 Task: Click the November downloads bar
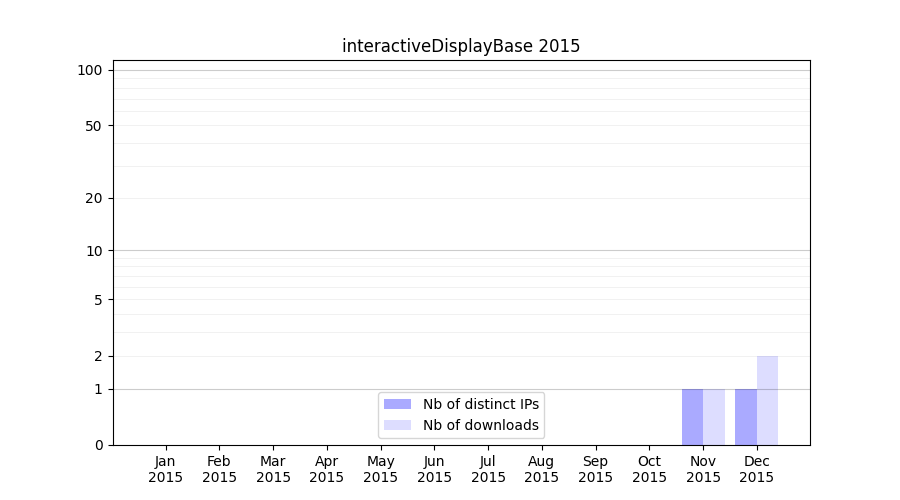714,417
